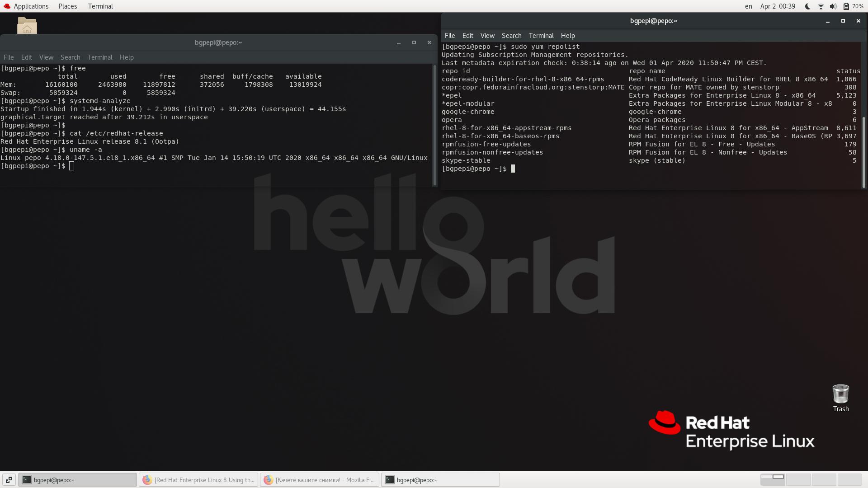The height and width of the screenshot is (488, 868).
Task: Click 'systemd-analyze' command text in left terminal
Action: click(100, 101)
